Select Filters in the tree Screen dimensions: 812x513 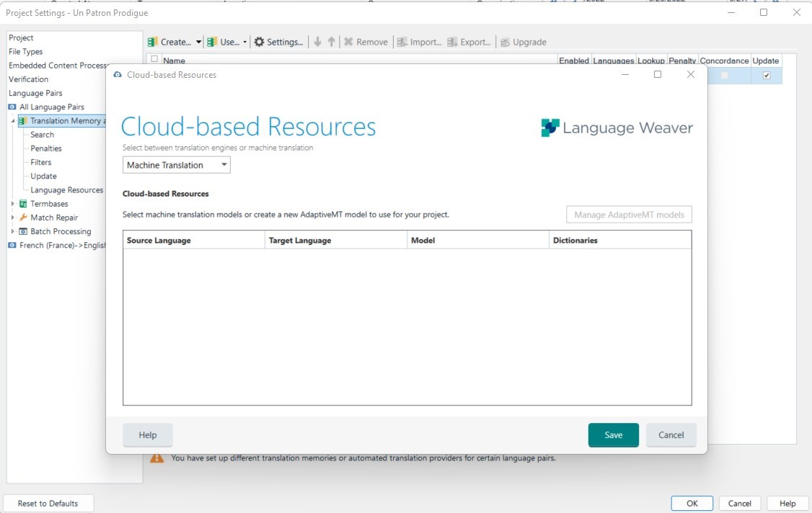coord(41,163)
